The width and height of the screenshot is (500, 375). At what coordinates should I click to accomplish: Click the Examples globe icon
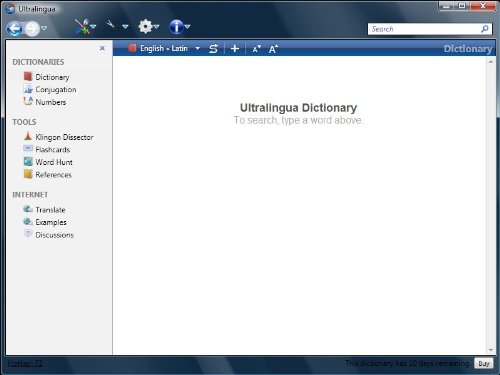point(28,221)
